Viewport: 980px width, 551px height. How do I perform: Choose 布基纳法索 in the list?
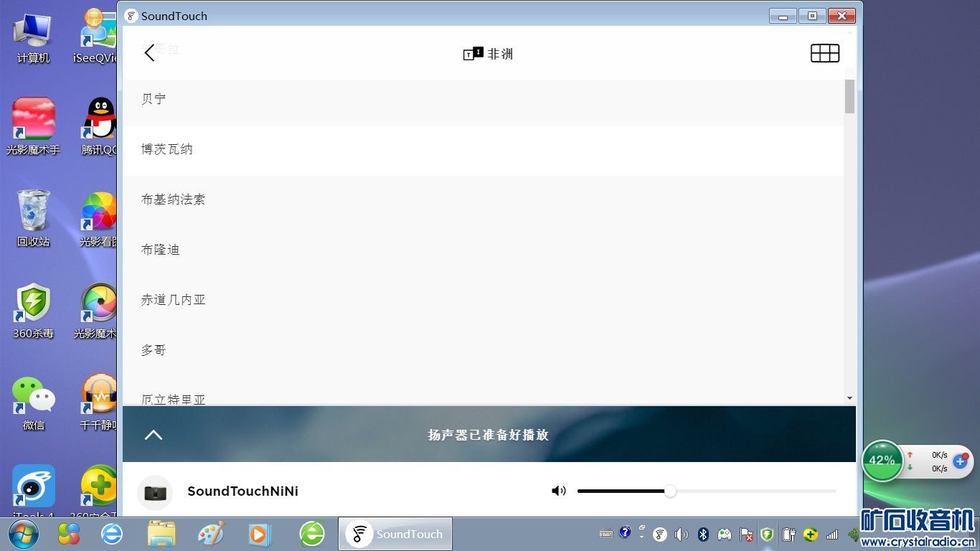[484, 199]
